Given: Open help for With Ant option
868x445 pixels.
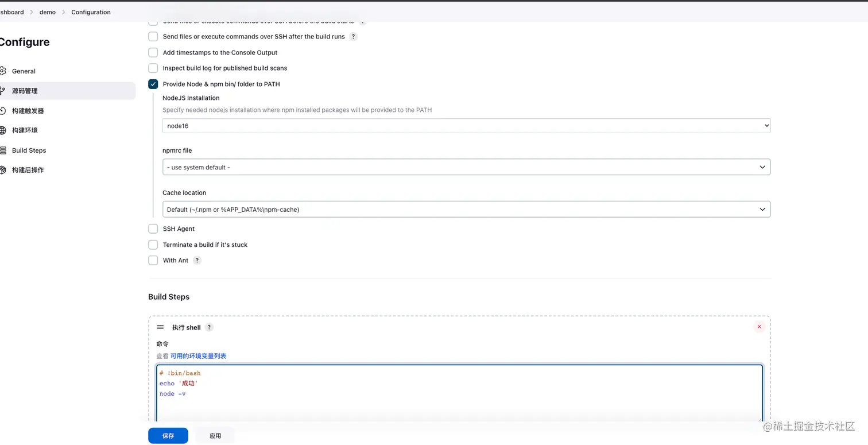Looking at the screenshot, I should point(197,261).
